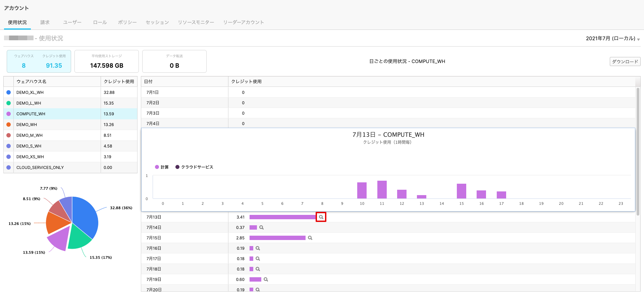Viewport: 644px width, 295px height.
Task: Open hourly detail magnifier for 7月15日
Action: 310,238
